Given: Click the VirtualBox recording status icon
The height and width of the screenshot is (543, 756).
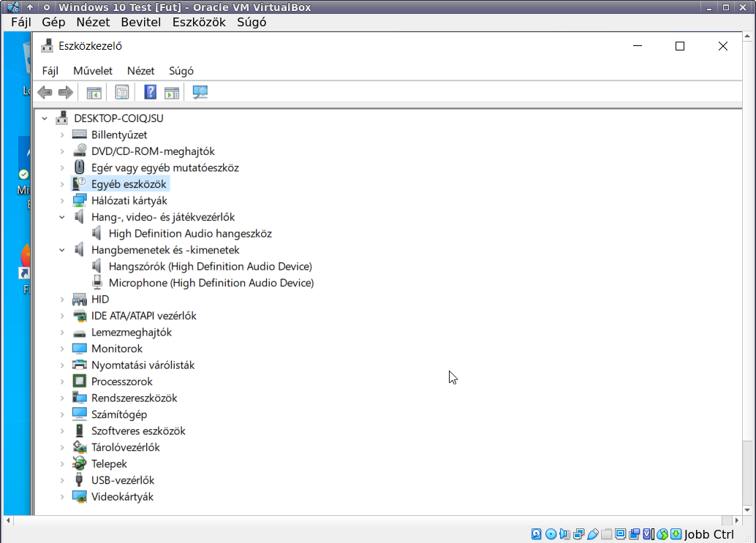Looking at the screenshot, I should 635,533.
